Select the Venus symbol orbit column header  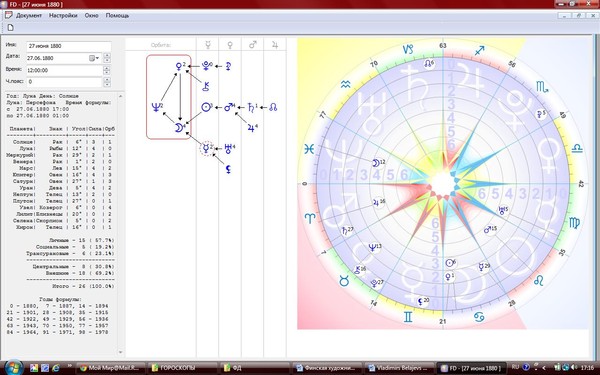click(x=230, y=45)
